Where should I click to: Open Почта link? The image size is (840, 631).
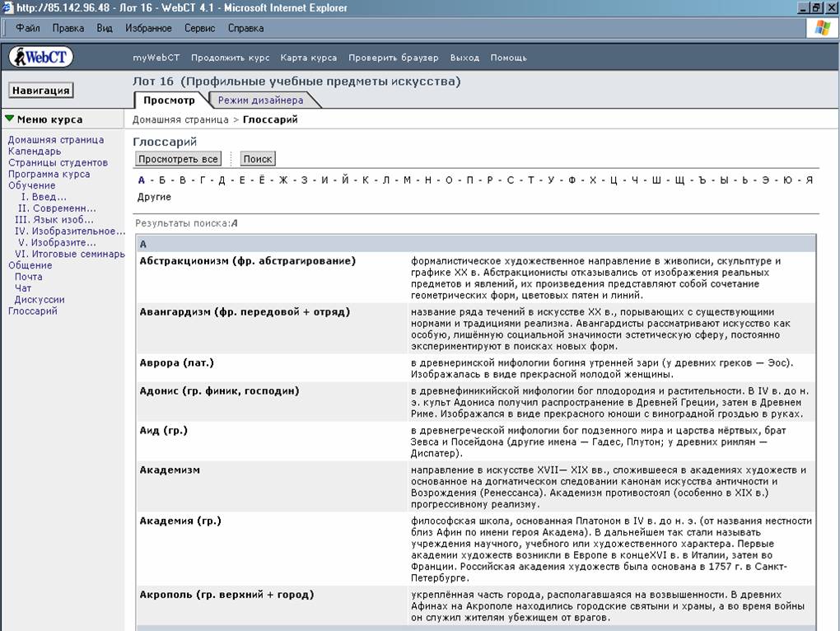click(28, 277)
